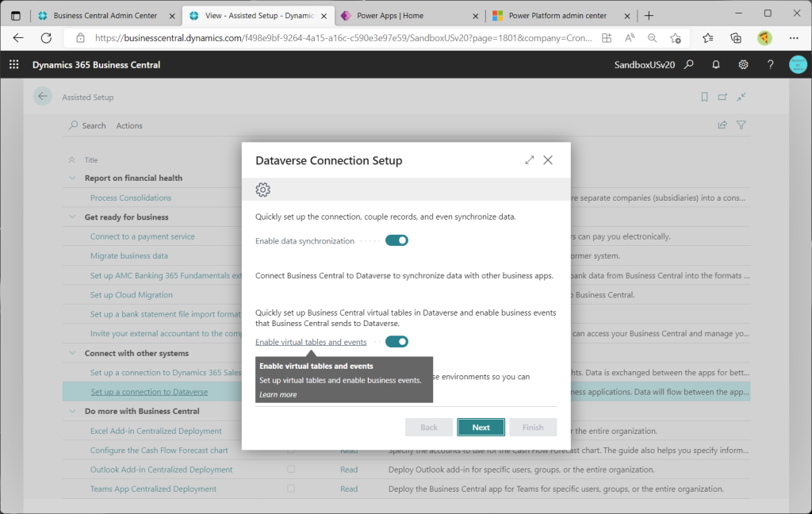Screen dimensions: 812x514
Task: Collapse the Get ready for business group
Action: pos(72,217)
